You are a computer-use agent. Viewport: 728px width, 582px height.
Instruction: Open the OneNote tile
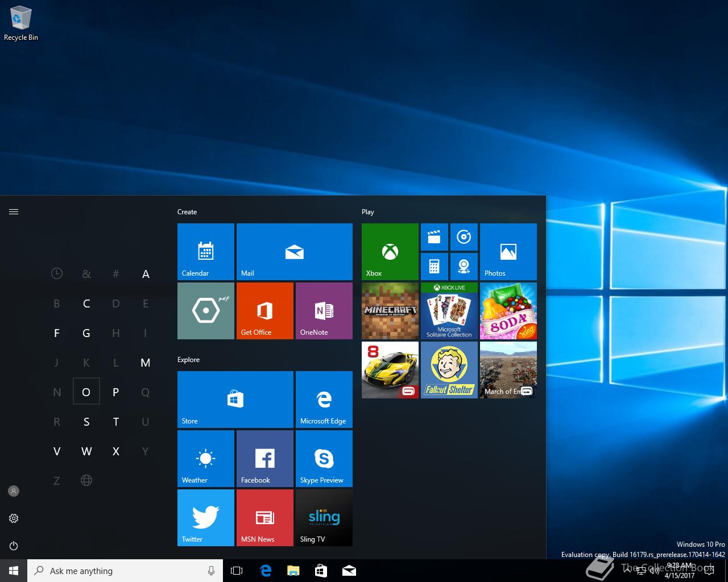(x=324, y=311)
